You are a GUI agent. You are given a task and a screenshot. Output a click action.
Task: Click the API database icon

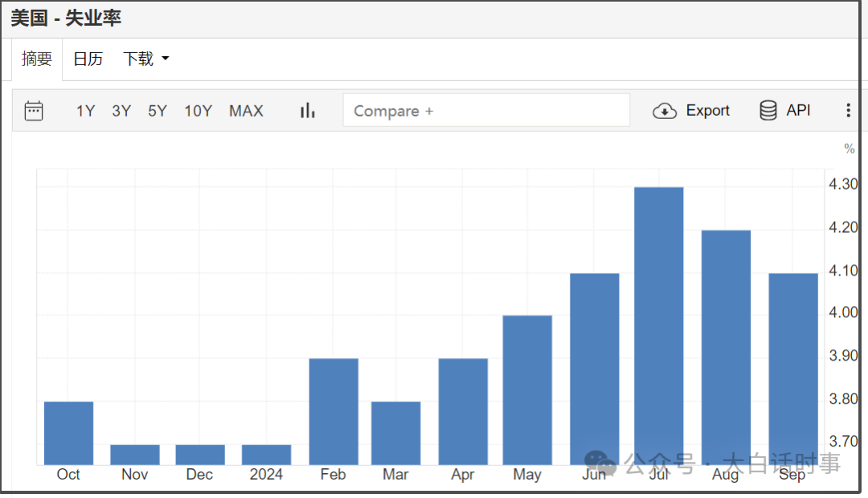coord(768,111)
